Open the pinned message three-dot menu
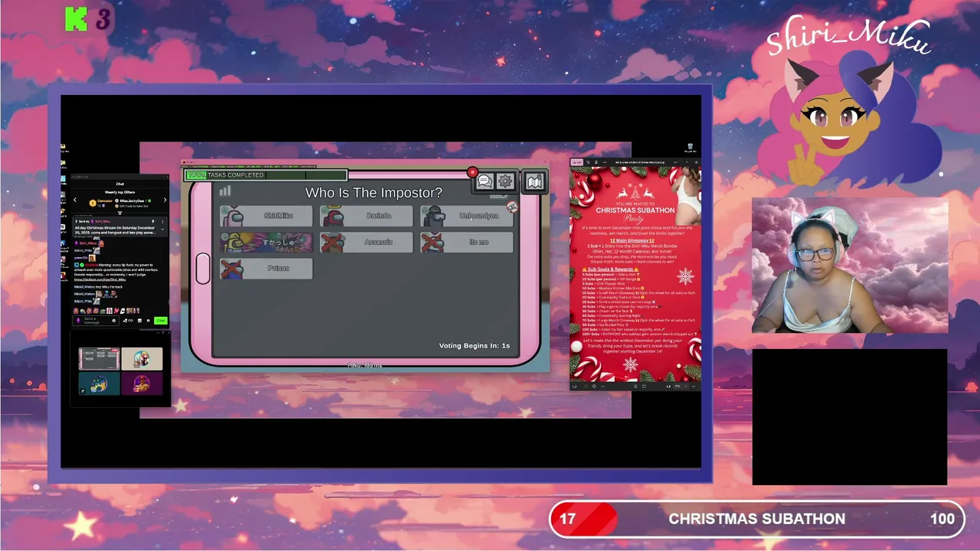The width and height of the screenshot is (980, 551). (162, 222)
